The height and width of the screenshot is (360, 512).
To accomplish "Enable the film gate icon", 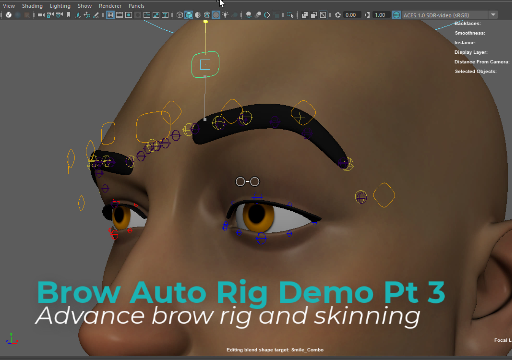I will pyautogui.click(x=119, y=15).
